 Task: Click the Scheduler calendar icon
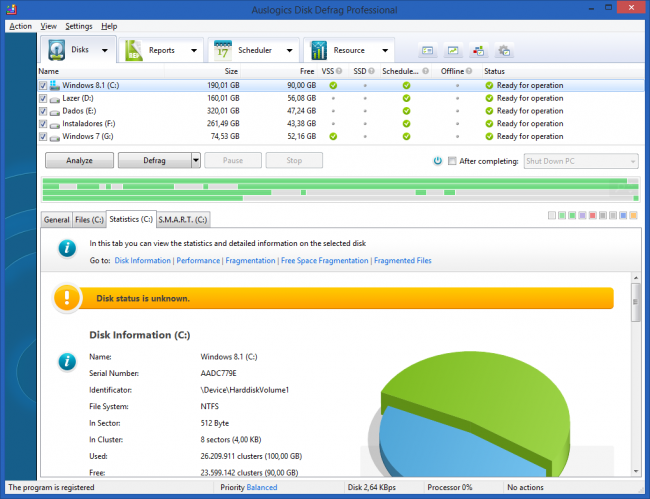[222, 50]
